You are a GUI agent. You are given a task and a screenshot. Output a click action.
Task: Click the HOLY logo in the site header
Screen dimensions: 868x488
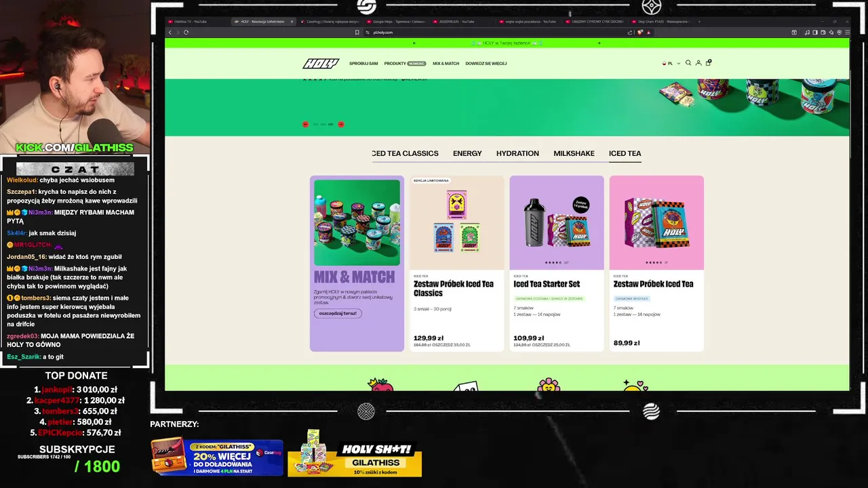320,64
